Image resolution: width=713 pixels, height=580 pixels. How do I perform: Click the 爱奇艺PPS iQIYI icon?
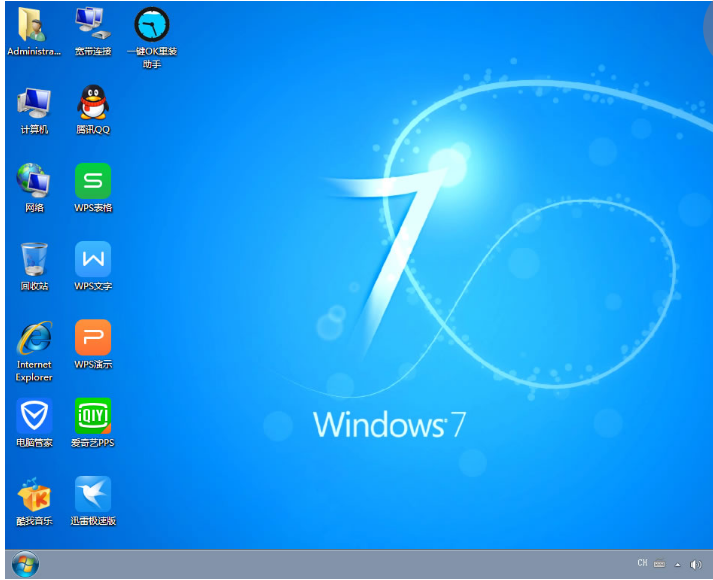[x=92, y=415]
